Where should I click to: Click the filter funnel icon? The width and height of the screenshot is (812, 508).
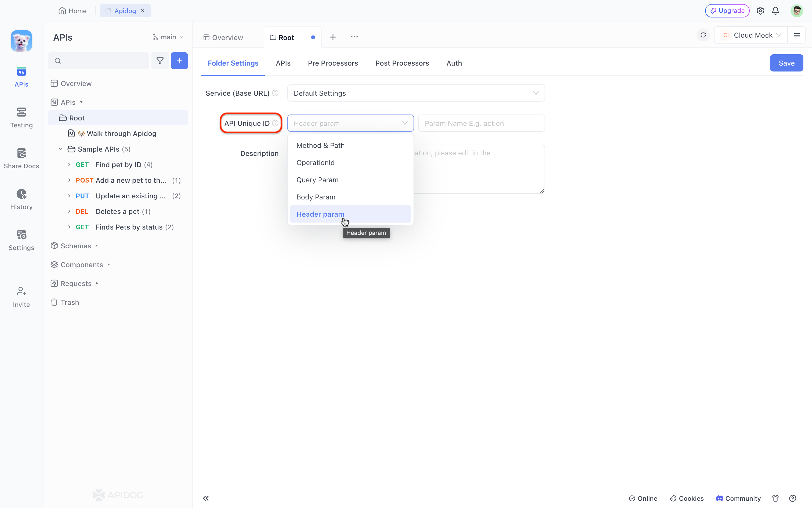(160, 61)
